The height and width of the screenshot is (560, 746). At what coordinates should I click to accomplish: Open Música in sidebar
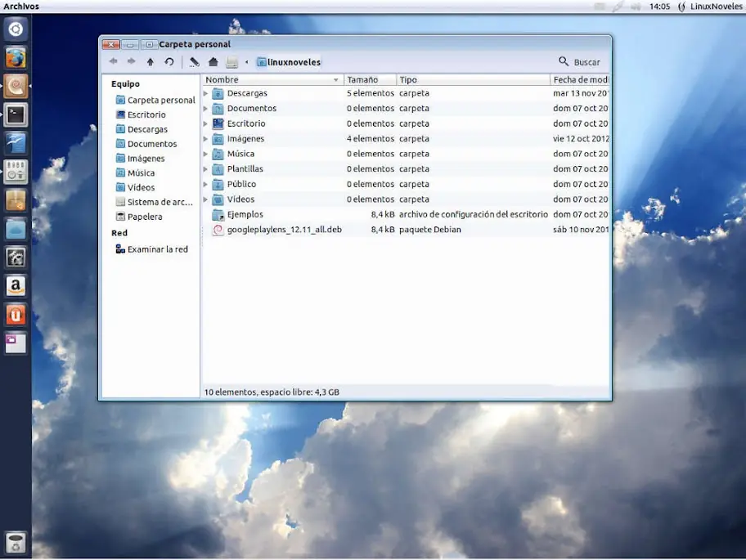(135, 173)
